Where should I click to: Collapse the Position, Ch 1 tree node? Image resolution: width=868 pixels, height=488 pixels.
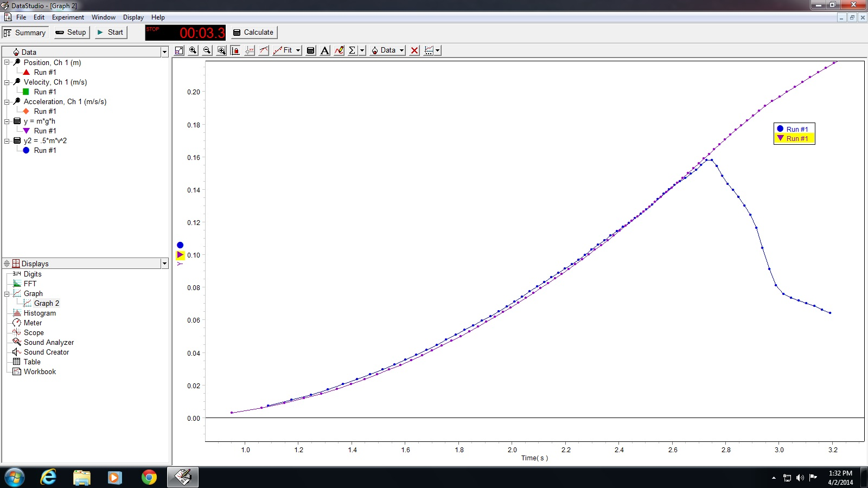coord(7,62)
